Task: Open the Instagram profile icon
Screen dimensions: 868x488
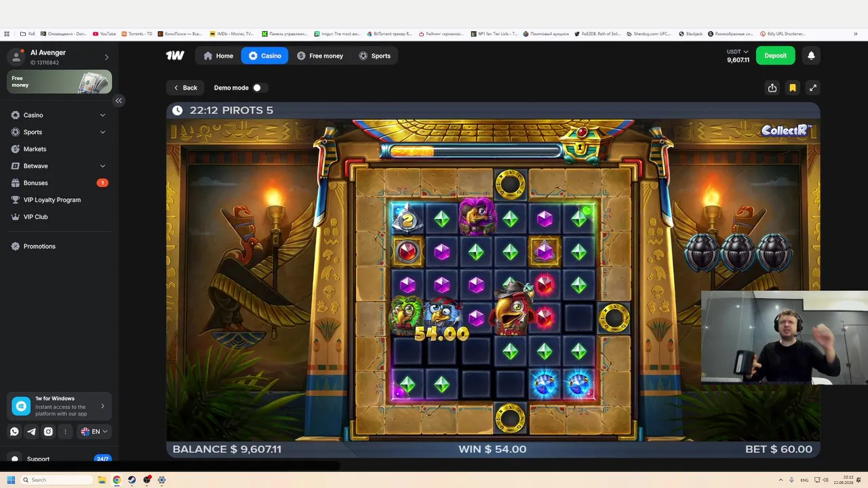Action: [48, 431]
